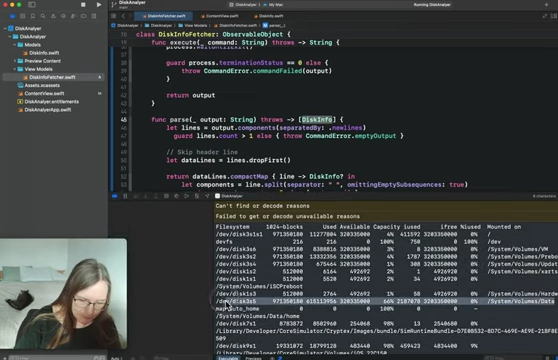Viewport: 558px width, 360px height.
Task: Choose the My Mac run destination
Action: coord(273,5)
